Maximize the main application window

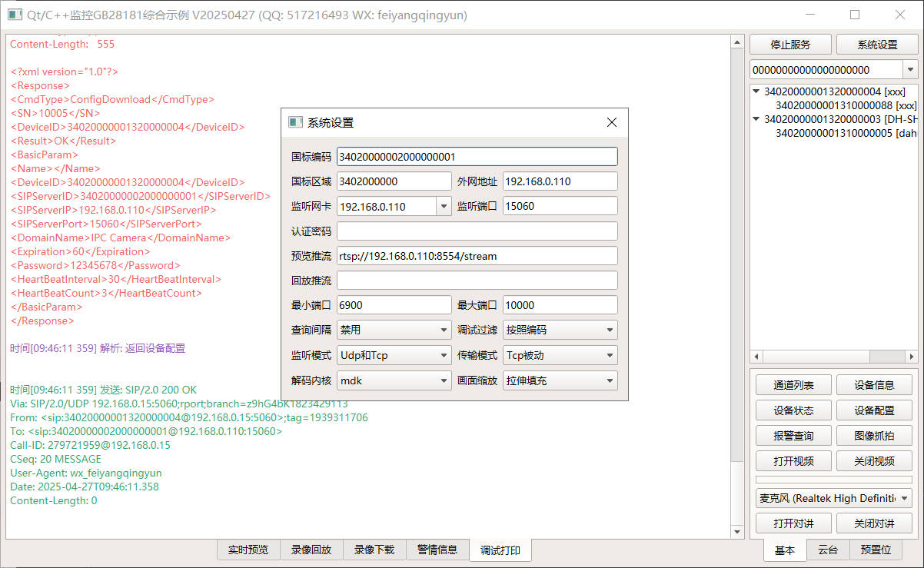(855, 15)
